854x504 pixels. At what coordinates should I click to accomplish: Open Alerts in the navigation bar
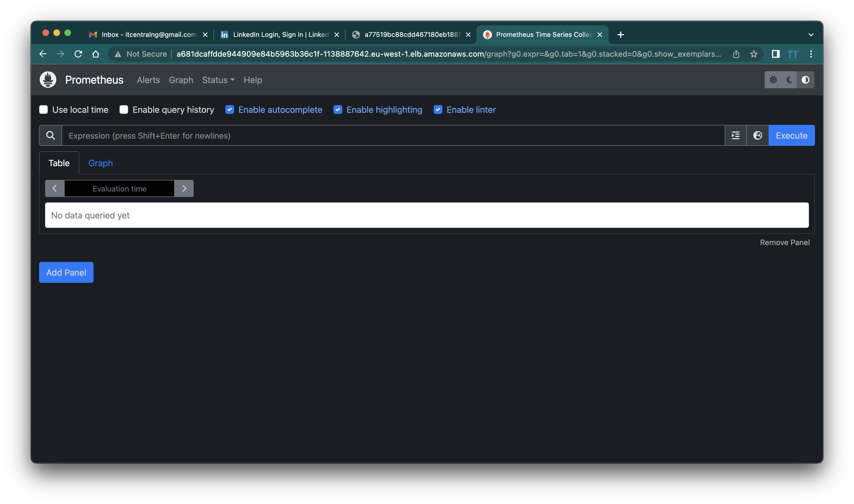(148, 80)
